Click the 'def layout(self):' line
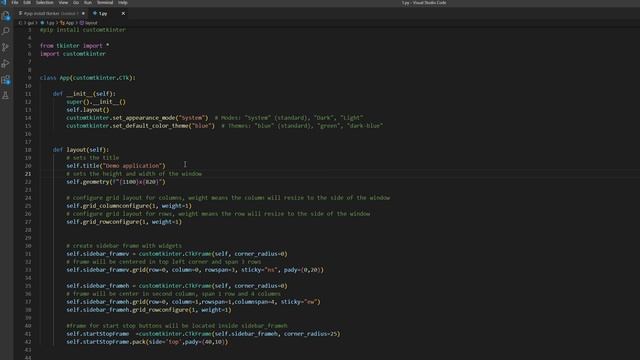 [x=81, y=150]
